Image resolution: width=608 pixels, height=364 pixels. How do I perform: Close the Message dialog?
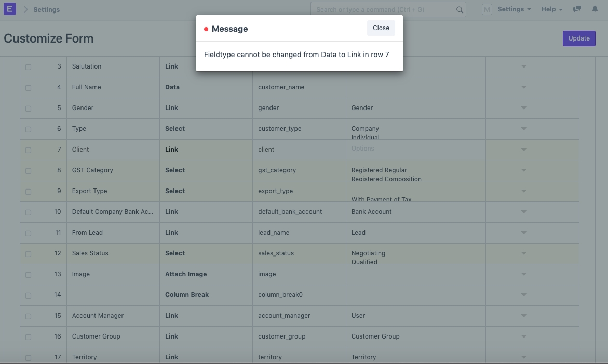[381, 28]
